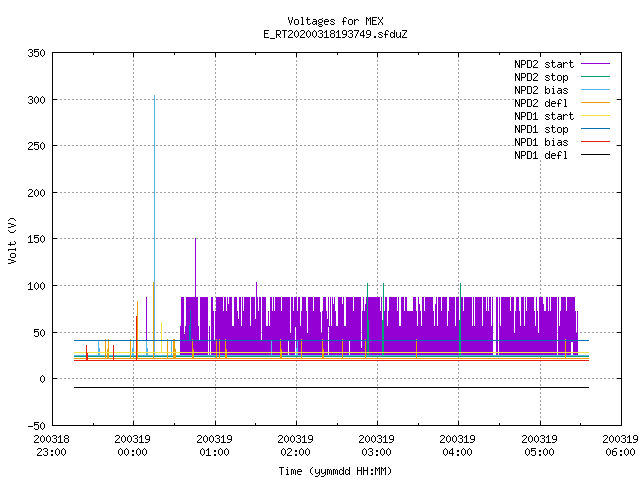Click the x-axis tick '200319 04:00'
This screenshot has height=480, width=640.
point(457,446)
